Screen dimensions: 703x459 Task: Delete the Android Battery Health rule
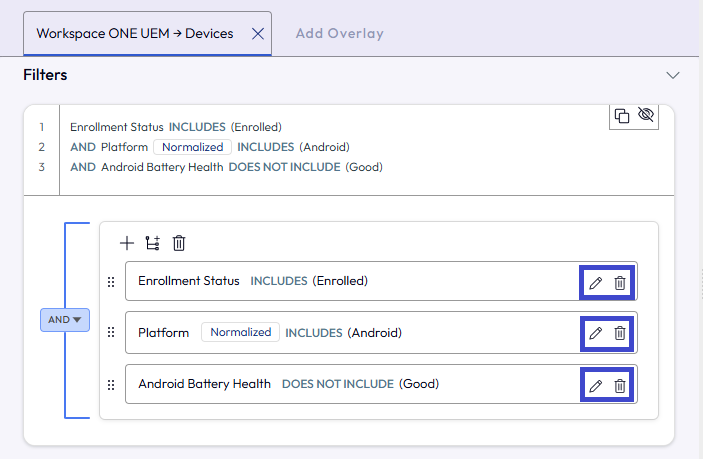coord(620,385)
